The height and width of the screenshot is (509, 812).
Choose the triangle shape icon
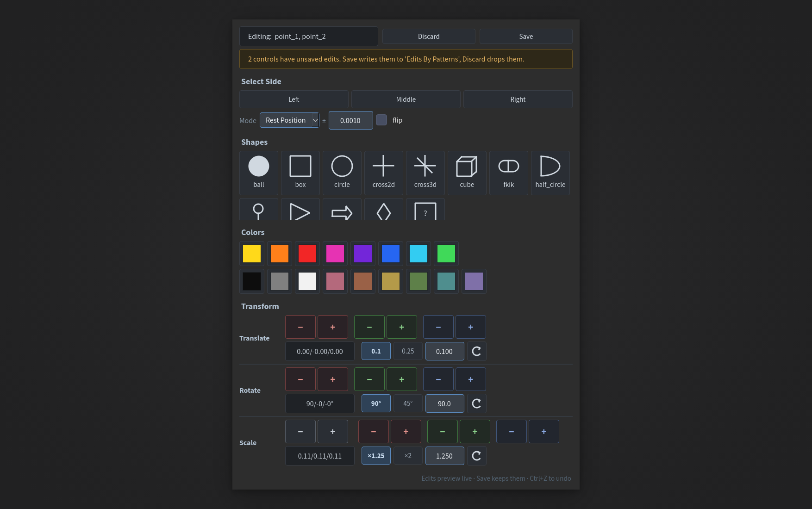coord(300,210)
